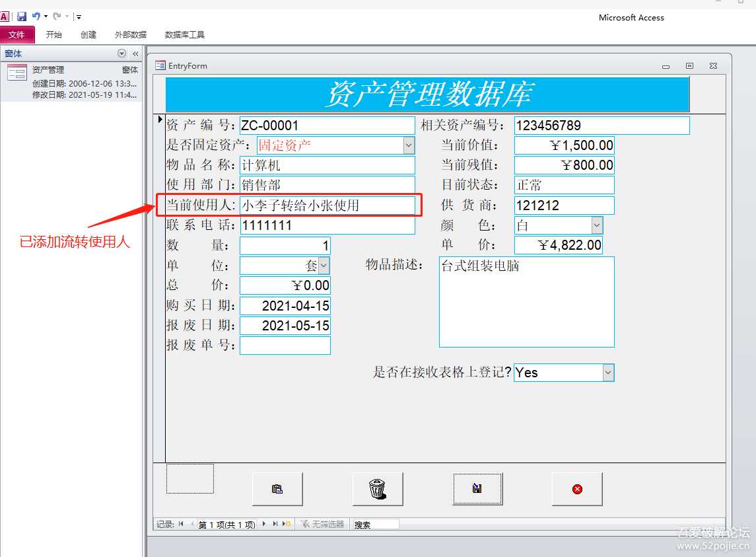Select the 资产管理 form in navigation pane
The image size is (756, 557).
[71, 81]
